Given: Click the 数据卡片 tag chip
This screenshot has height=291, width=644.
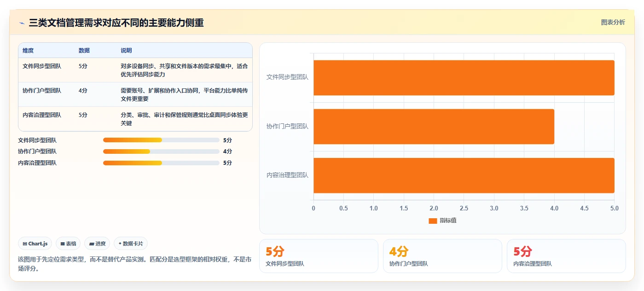Looking at the screenshot, I should pos(131,244).
